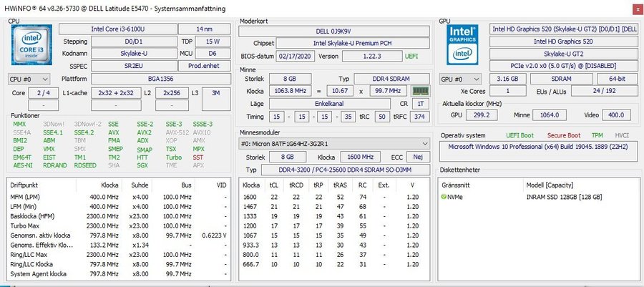Click the AVX2 feature label

coord(144,132)
